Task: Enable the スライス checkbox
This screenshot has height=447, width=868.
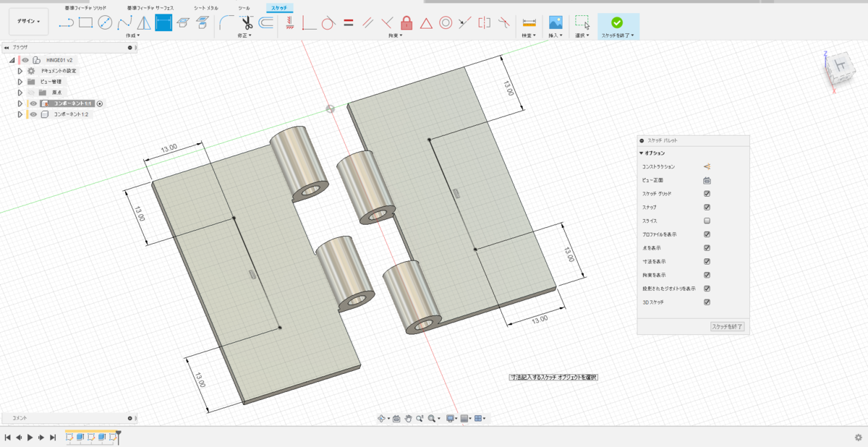Action: pos(707,221)
